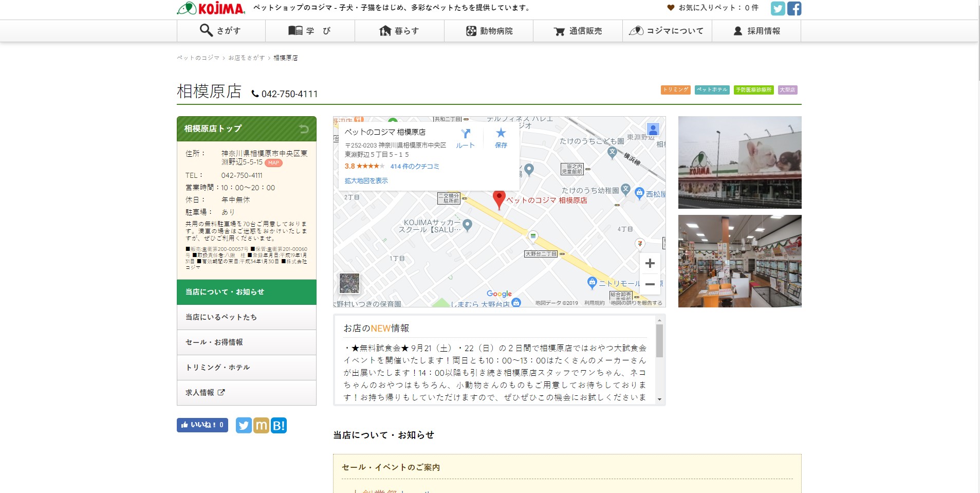Open the 動物病院 menu
This screenshot has width=980, height=493.
click(x=489, y=31)
